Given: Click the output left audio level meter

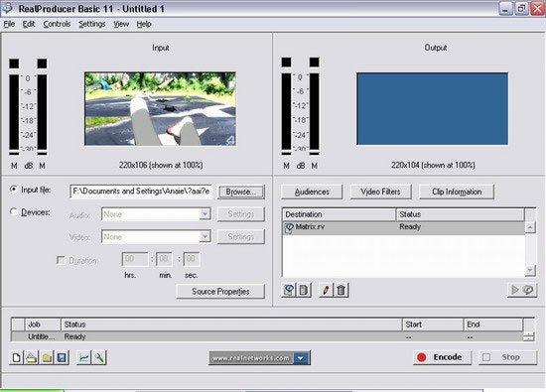Looking at the screenshot, I should tap(286, 111).
